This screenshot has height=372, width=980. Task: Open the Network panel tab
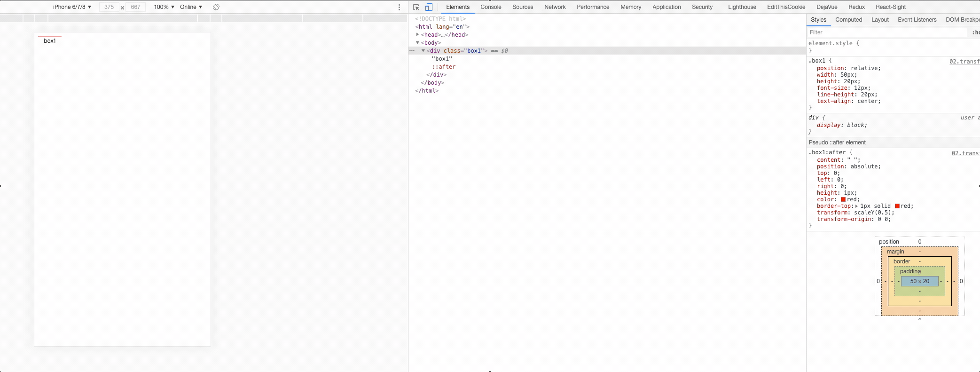(555, 7)
